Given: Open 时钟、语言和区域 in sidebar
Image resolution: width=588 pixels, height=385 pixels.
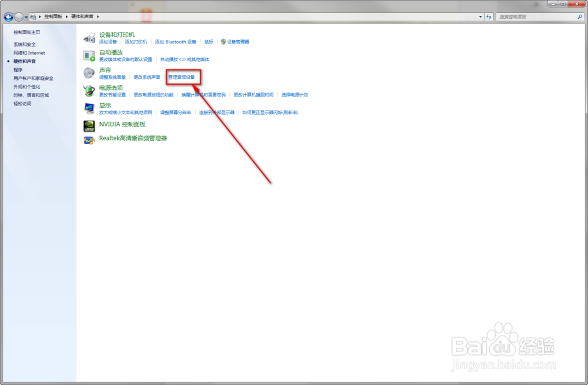Looking at the screenshot, I should pyautogui.click(x=31, y=95).
